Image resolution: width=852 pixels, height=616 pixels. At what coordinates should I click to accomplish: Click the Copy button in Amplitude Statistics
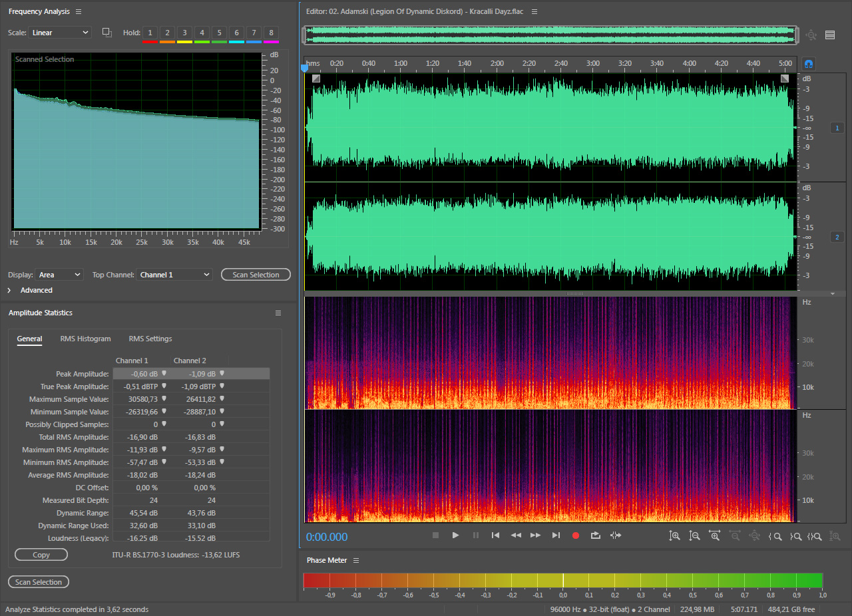click(x=41, y=555)
